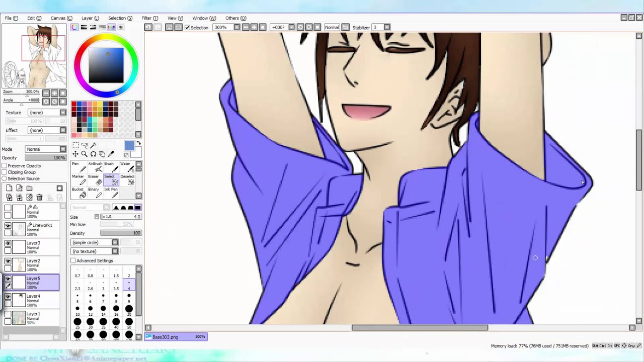Viewport: 644px width, 362px height.
Task: Choose the eyedropper color picker tool
Action: pos(111,154)
